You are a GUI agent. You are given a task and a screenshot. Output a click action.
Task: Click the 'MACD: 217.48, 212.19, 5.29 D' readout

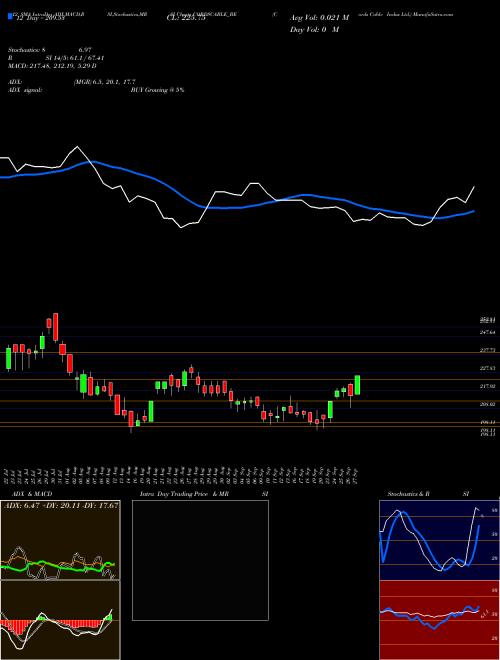[52, 66]
